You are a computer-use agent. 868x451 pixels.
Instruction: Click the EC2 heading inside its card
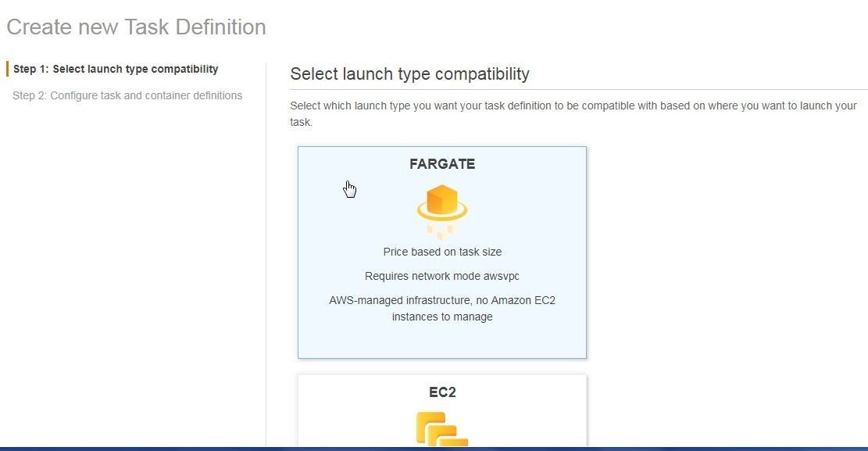(x=442, y=392)
